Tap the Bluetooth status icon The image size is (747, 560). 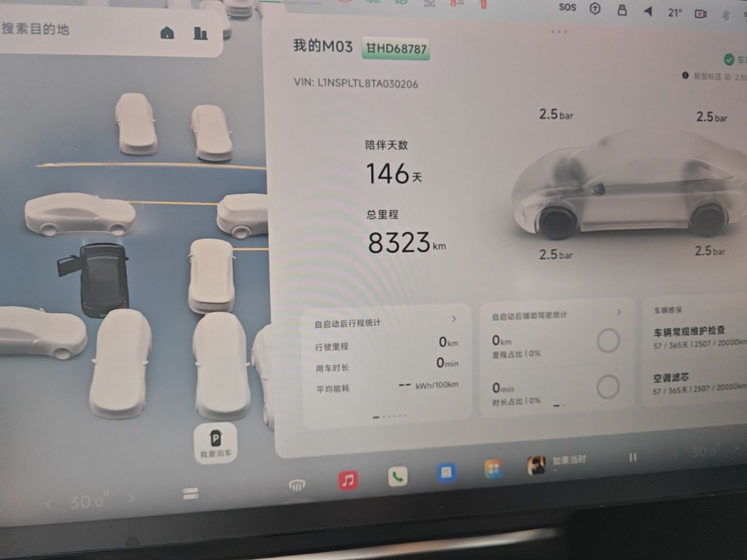coord(726,15)
